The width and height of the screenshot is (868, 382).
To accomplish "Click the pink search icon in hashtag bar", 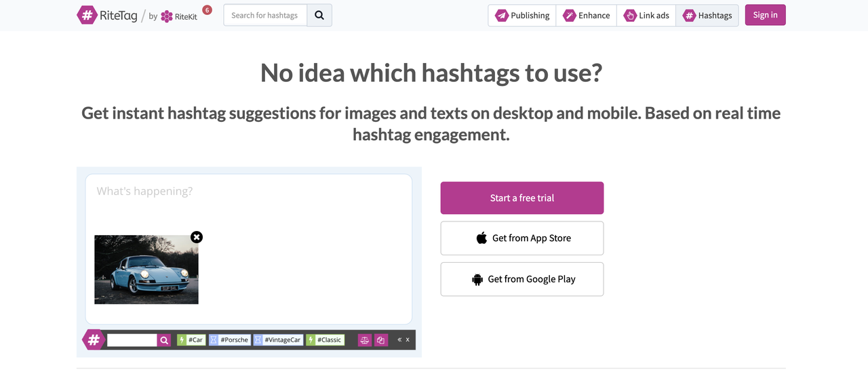I will point(164,340).
